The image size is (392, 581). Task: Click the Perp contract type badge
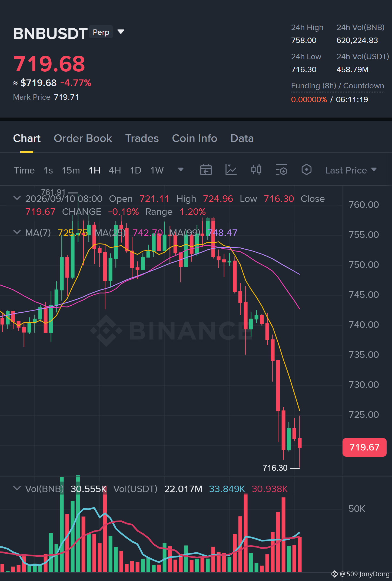pyautogui.click(x=101, y=32)
